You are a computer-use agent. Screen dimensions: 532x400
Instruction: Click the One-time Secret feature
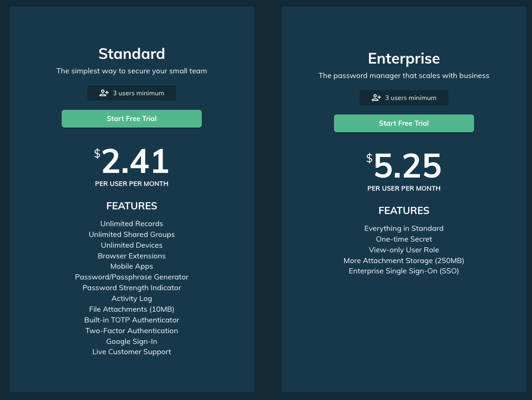[x=404, y=239]
